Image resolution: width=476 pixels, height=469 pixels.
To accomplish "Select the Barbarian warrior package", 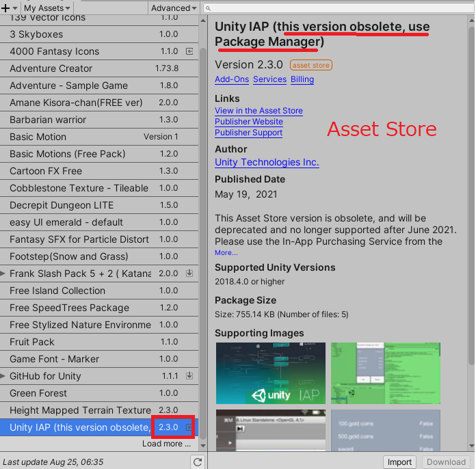I will point(99,120).
